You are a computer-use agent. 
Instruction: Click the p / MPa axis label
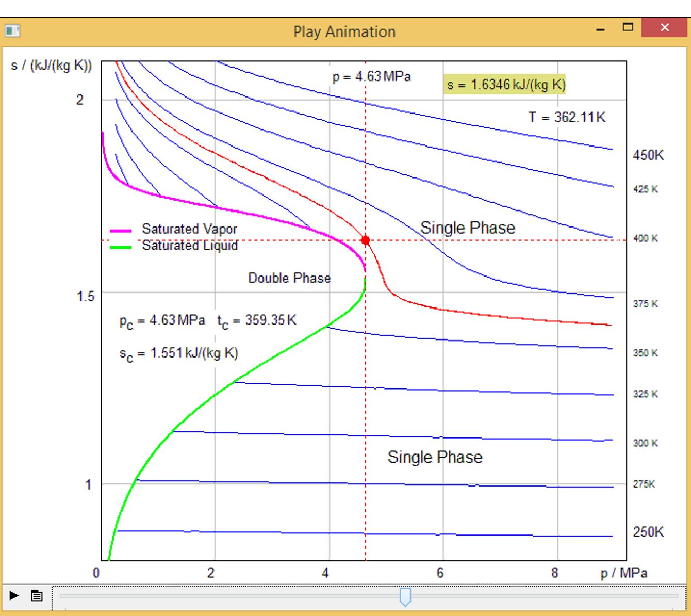624,573
